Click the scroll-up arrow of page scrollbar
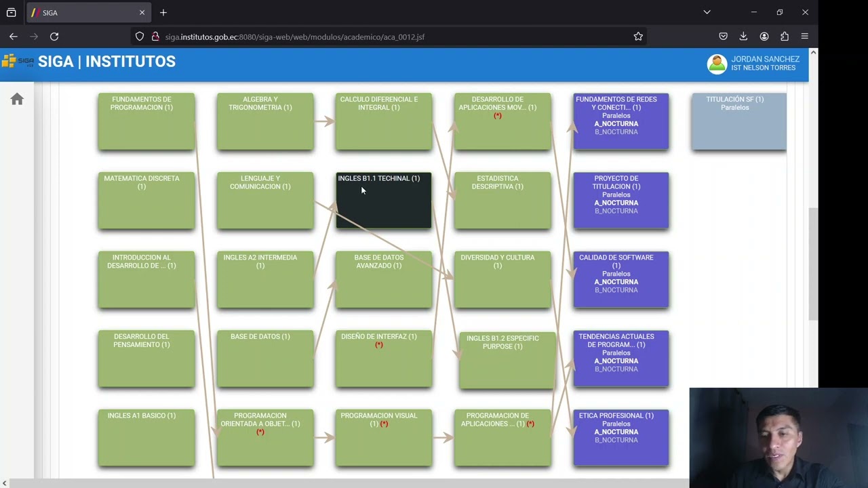Image resolution: width=868 pixels, height=488 pixels. [813, 53]
